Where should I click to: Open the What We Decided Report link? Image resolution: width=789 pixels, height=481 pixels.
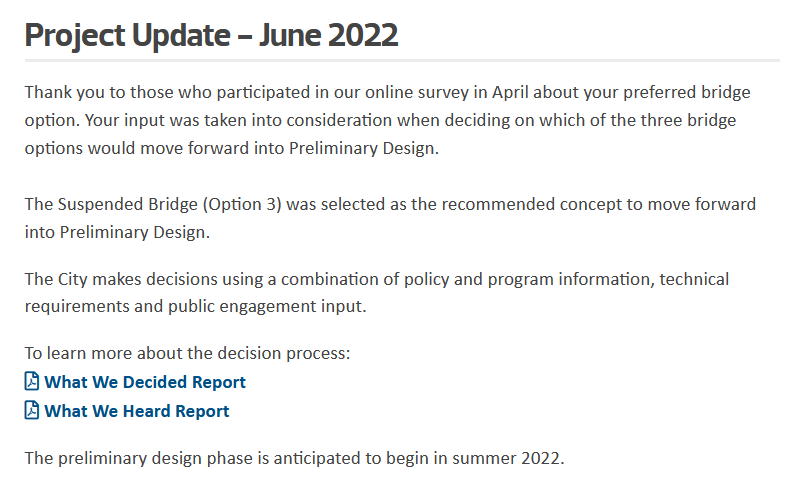point(145,382)
